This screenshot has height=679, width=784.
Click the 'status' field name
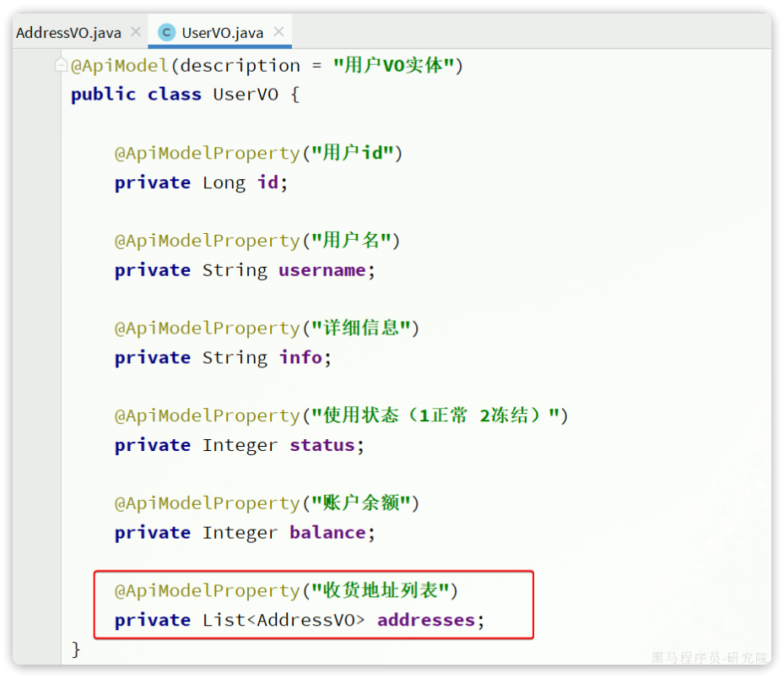click(x=322, y=445)
